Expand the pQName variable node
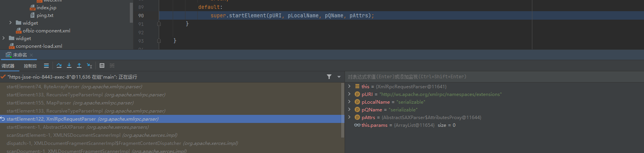The width and height of the screenshot is (644, 153). click(x=349, y=109)
